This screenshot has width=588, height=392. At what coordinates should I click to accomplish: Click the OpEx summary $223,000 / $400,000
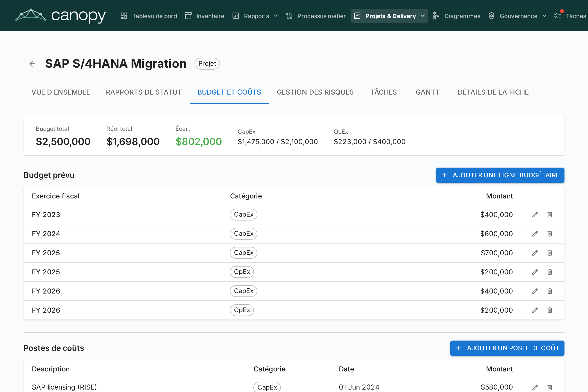click(369, 142)
